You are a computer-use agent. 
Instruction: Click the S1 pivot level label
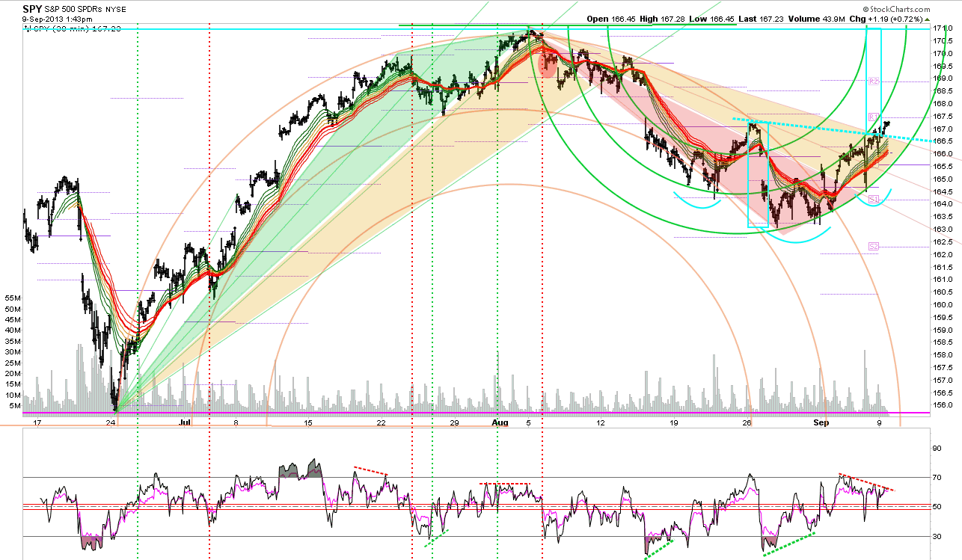pyautogui.click(x=873, y=198)
